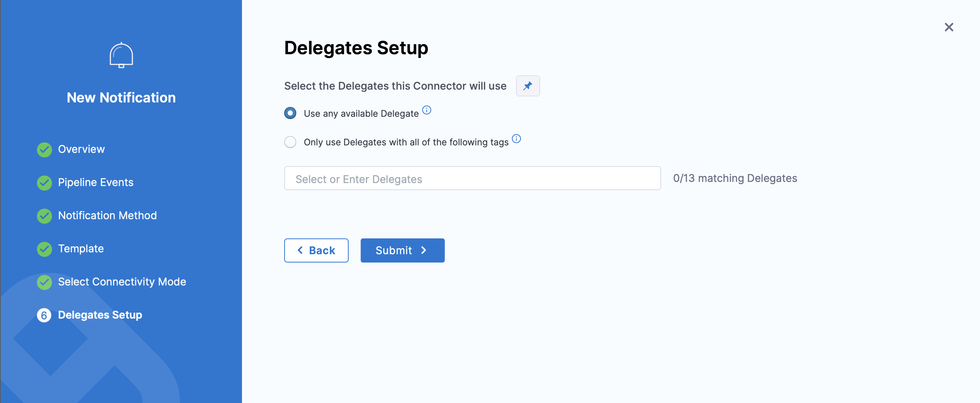The image size is (980, 403).
Task: Go to the Pipeline Events step
Action: (x=95, y=182)
